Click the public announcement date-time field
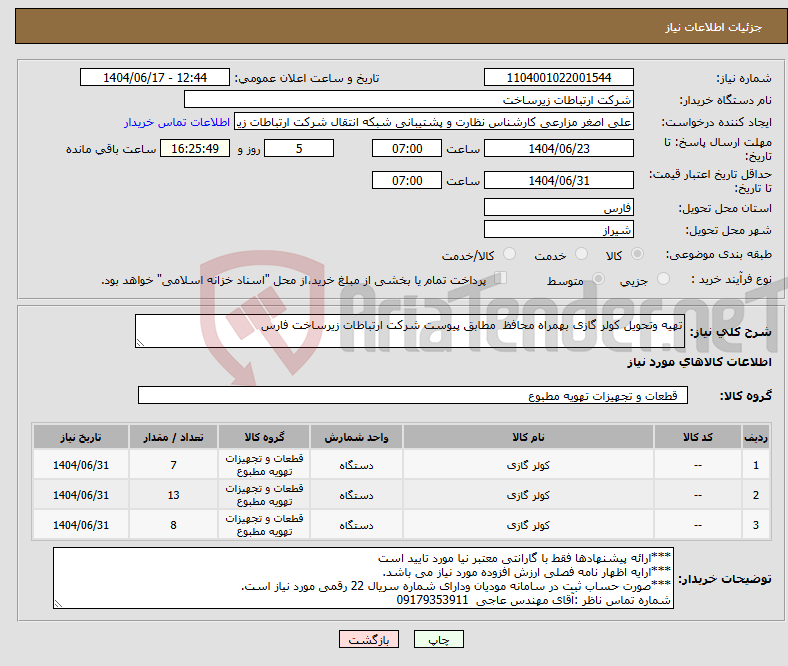788x666 pixels. tap(155, 78)
